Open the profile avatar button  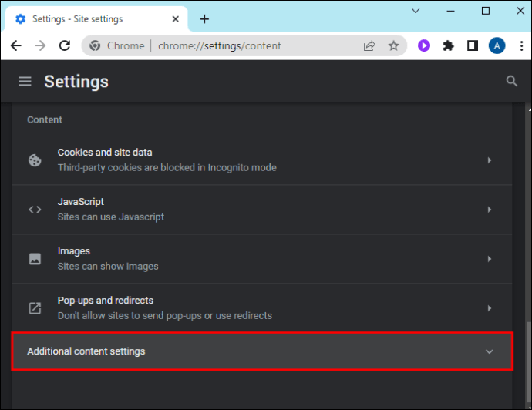pyautogui.click(x=497, y=45)
